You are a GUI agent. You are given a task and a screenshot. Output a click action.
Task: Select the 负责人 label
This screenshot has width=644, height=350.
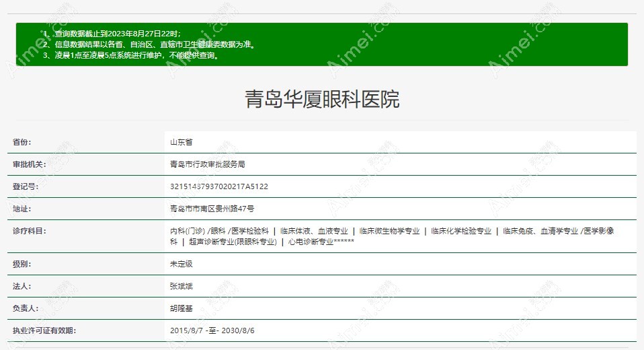click(x=26, y=308)
